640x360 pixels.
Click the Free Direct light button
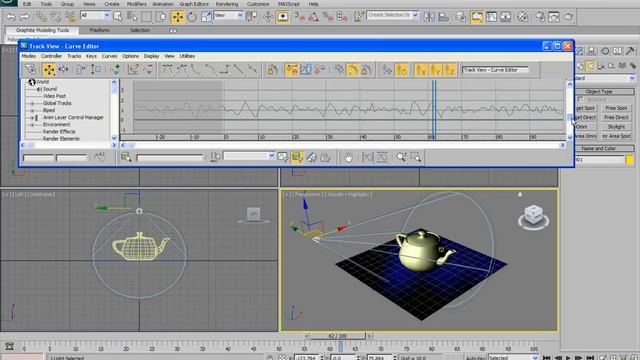pos(616,117)
